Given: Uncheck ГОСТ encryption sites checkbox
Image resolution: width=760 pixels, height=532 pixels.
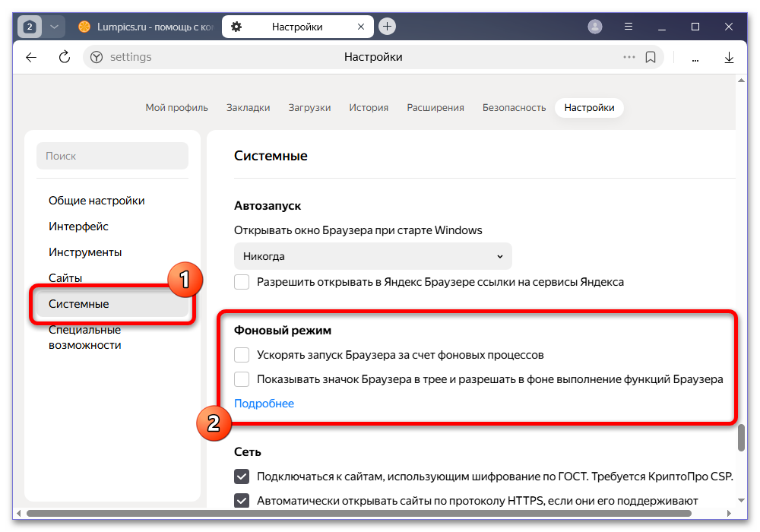Looking at the screenshot, I should click(242, 477).
